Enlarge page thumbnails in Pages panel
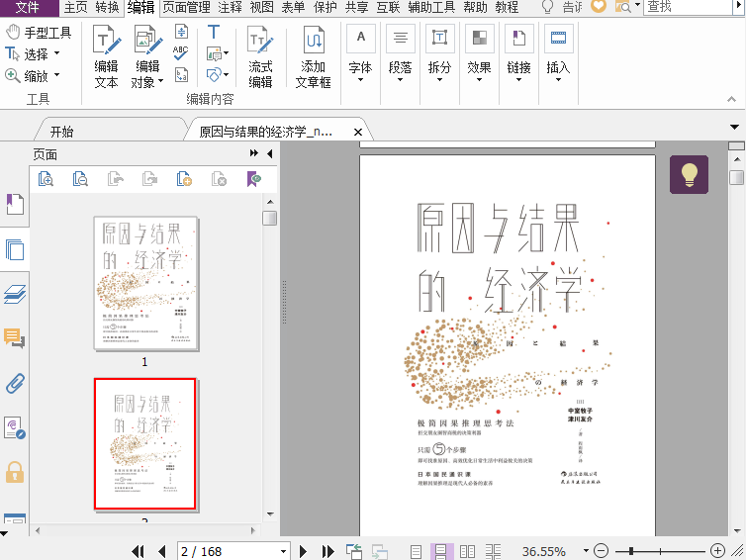This screenshot has height=560, width=746. (47, 179)
